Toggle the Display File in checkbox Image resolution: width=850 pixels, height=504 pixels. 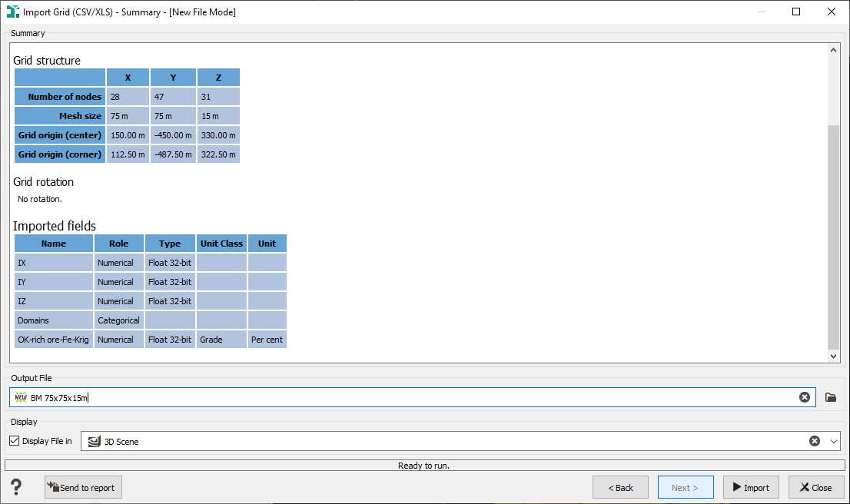click(x=15, y=441)
